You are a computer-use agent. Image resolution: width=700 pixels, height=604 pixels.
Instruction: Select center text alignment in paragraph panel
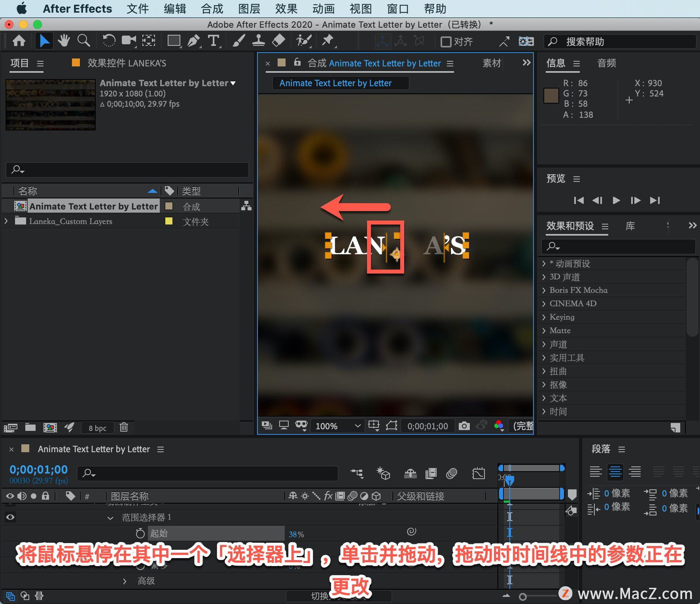(x=615, y=471)
